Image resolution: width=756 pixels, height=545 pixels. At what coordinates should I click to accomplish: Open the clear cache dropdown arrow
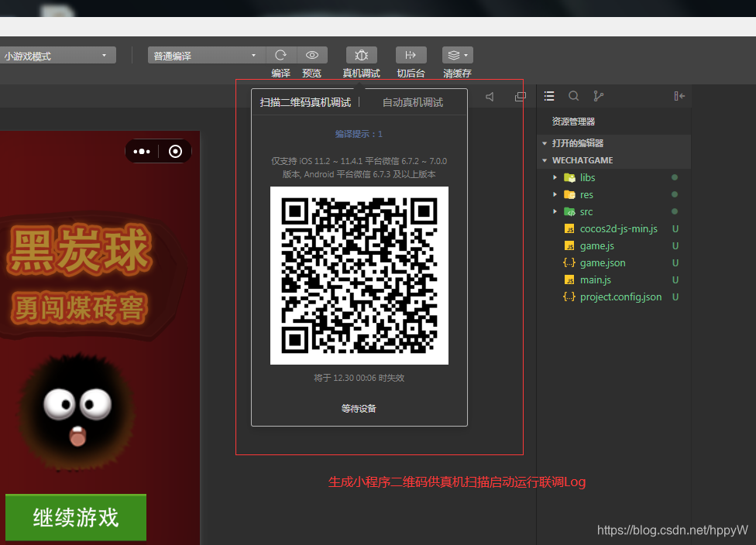[x=466, y=56]
